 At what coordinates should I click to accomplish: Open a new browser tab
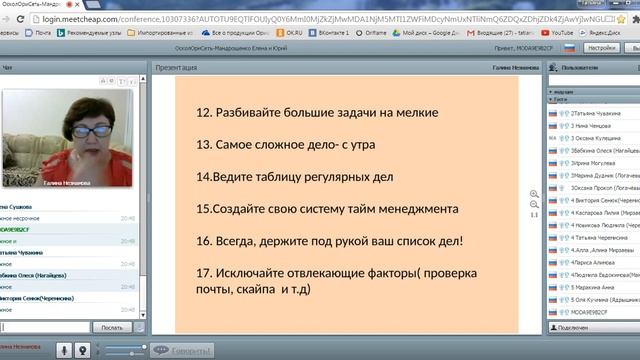tap(93, 4)
